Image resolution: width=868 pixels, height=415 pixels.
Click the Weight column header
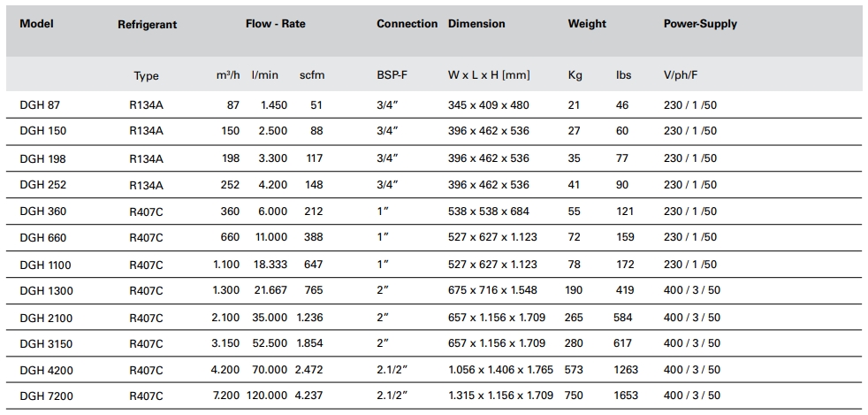point(587,24)
